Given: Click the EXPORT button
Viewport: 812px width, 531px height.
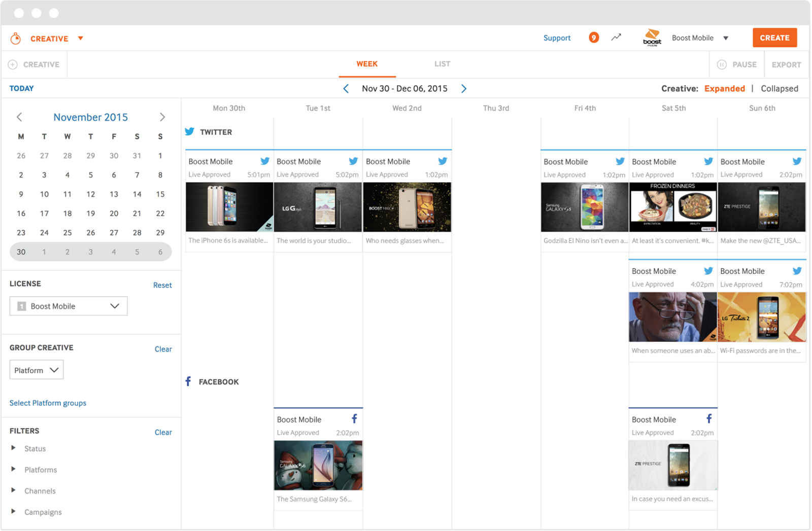Looking at the screenshot, I should coord(786,65).
